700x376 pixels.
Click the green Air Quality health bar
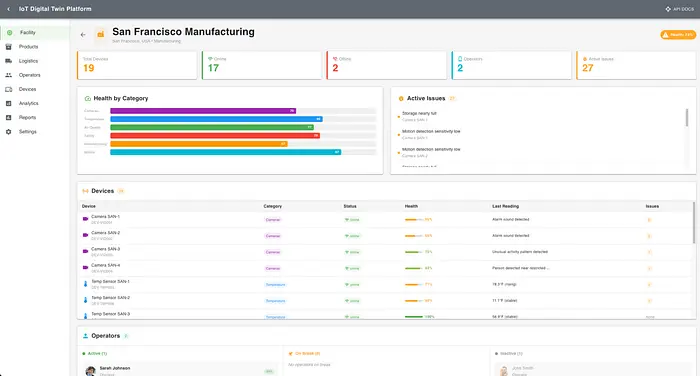click(x=212, y=127)
